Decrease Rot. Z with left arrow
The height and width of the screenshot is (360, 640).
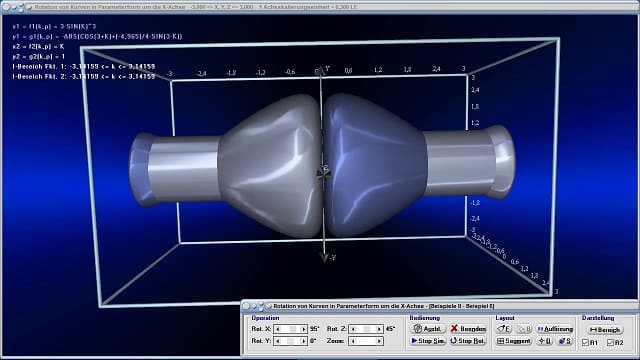coord(353,329)
